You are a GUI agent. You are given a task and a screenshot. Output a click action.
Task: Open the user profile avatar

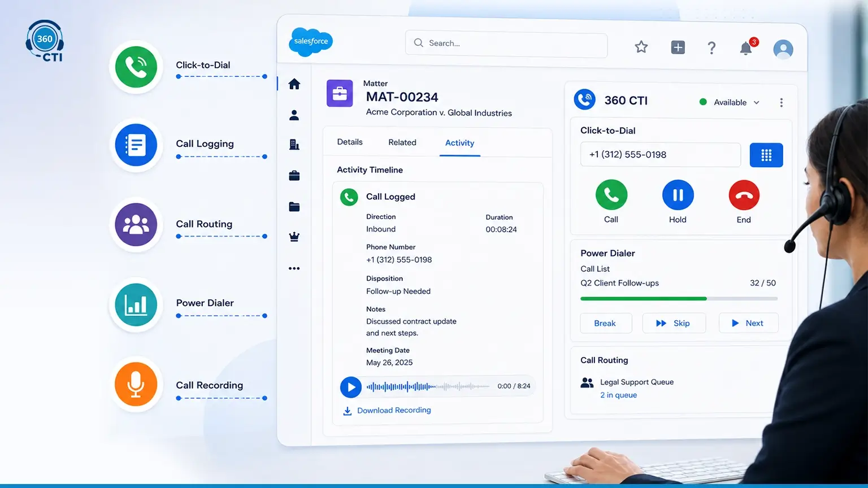783,49
